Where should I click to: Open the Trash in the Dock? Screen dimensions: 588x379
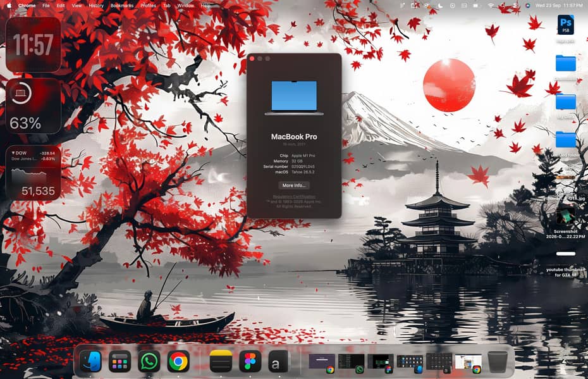(498, 362)
